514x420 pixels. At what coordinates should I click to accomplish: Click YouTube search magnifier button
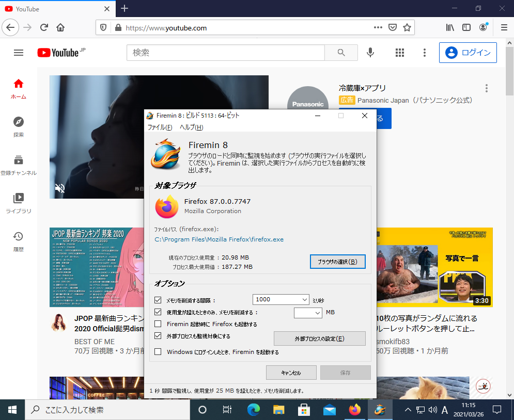341,53
